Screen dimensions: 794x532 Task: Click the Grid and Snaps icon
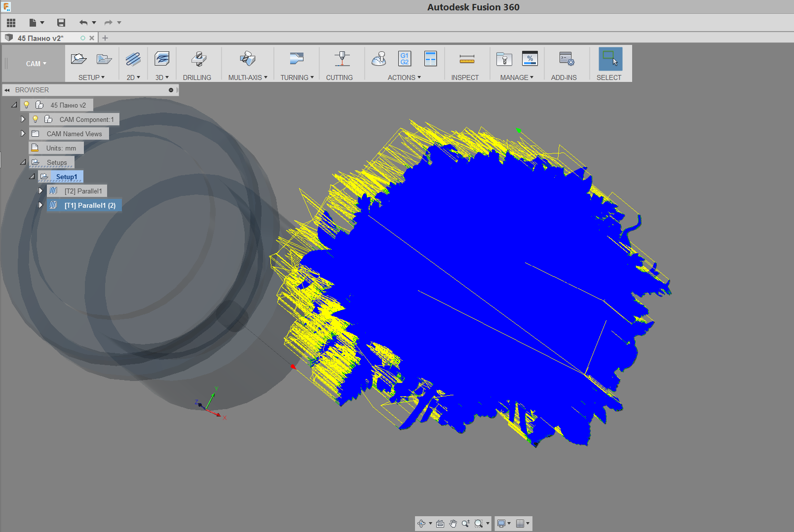(520, 524)
